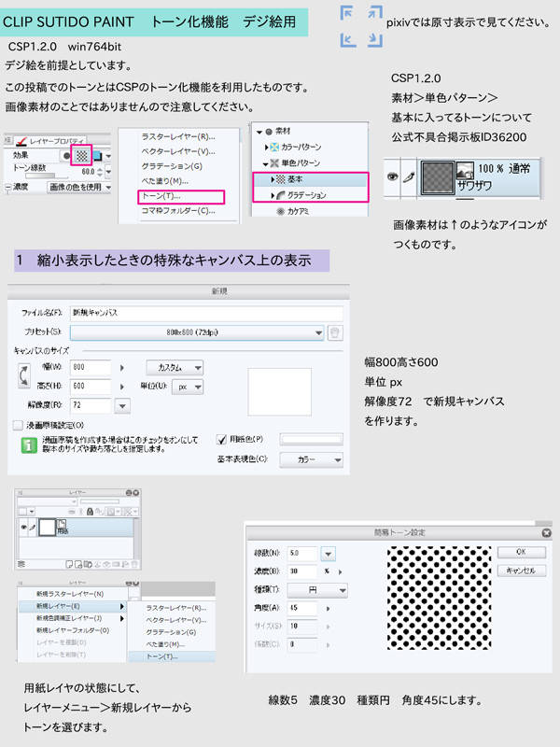This screenshot has height=747, width=560.
Task: Click the new layer folder icon
Action: tap(88, 564)
